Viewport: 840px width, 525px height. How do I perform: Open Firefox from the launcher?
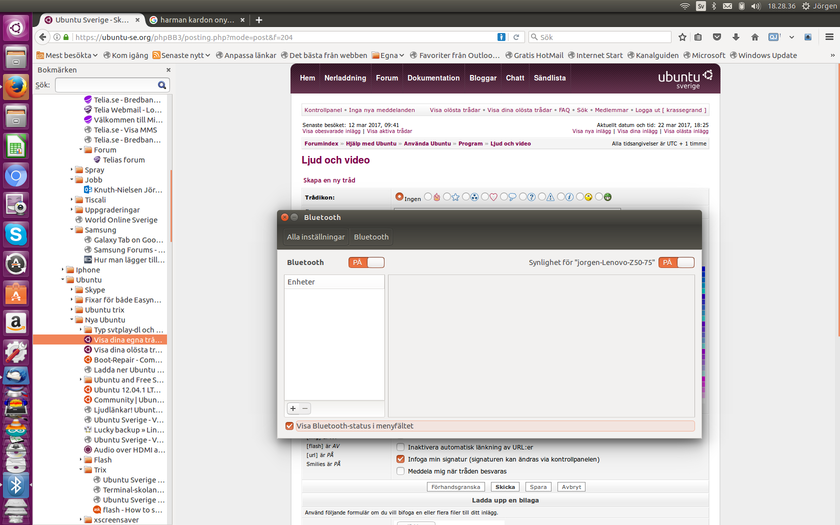pyautogui.click(x=16, y=87)
